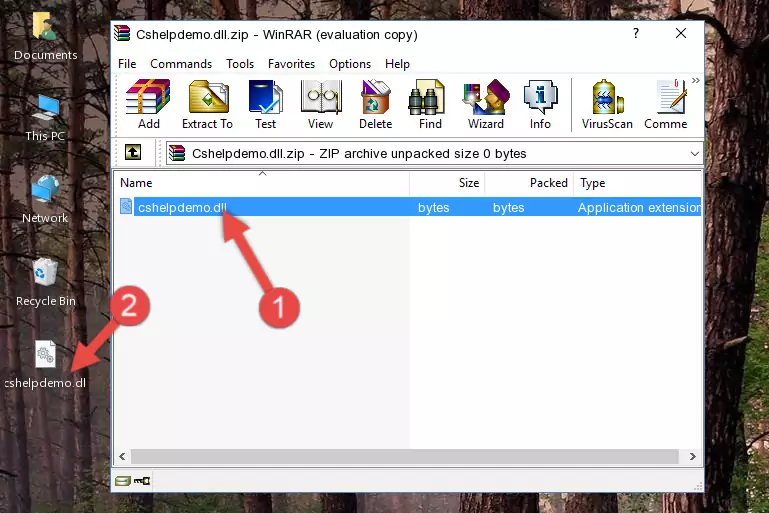Viewport: 769px width, 513px height.
Task: Open the Commands menu
Action: coord(181,64)
